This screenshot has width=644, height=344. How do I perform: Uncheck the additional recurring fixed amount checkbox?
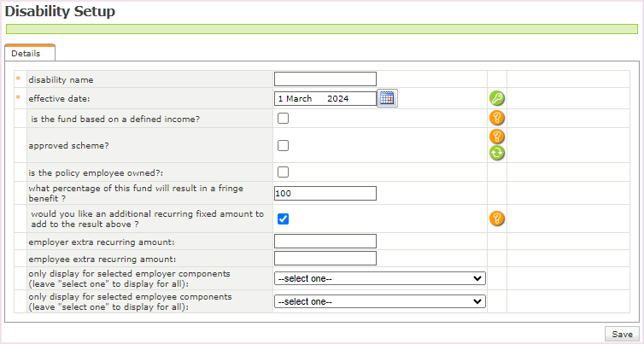(x=283, y=219)
